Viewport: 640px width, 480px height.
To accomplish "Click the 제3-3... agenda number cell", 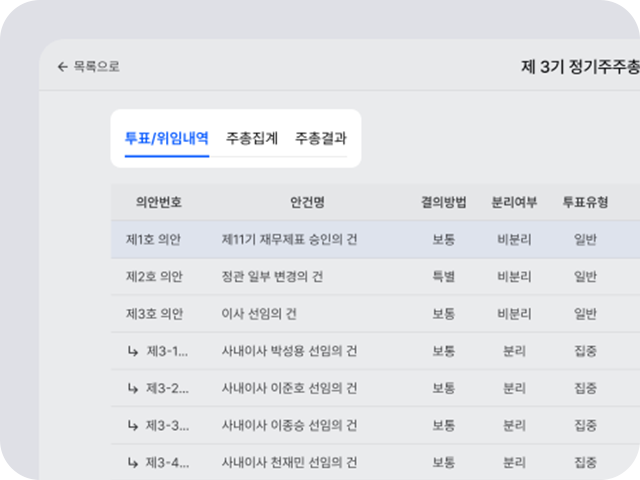I will point(167,426).
